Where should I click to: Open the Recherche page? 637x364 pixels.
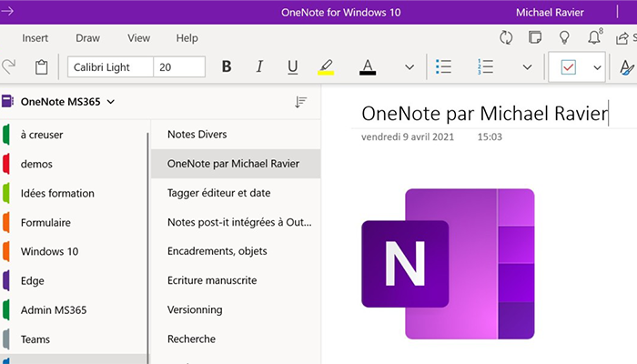(236, 339)
